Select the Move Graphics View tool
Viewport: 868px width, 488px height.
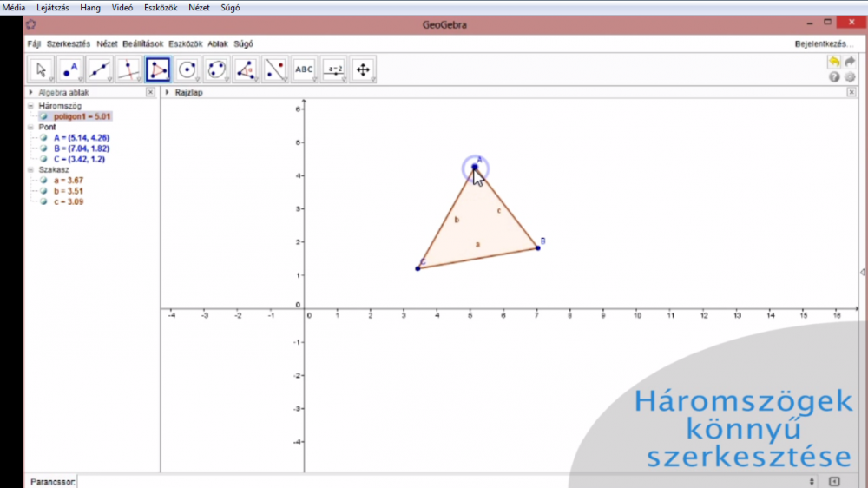[363, 69]
